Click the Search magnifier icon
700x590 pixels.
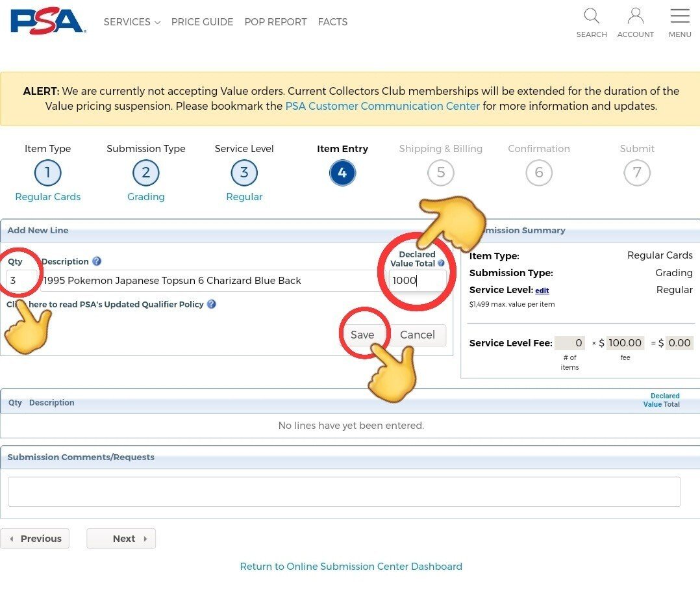(591, 16)
